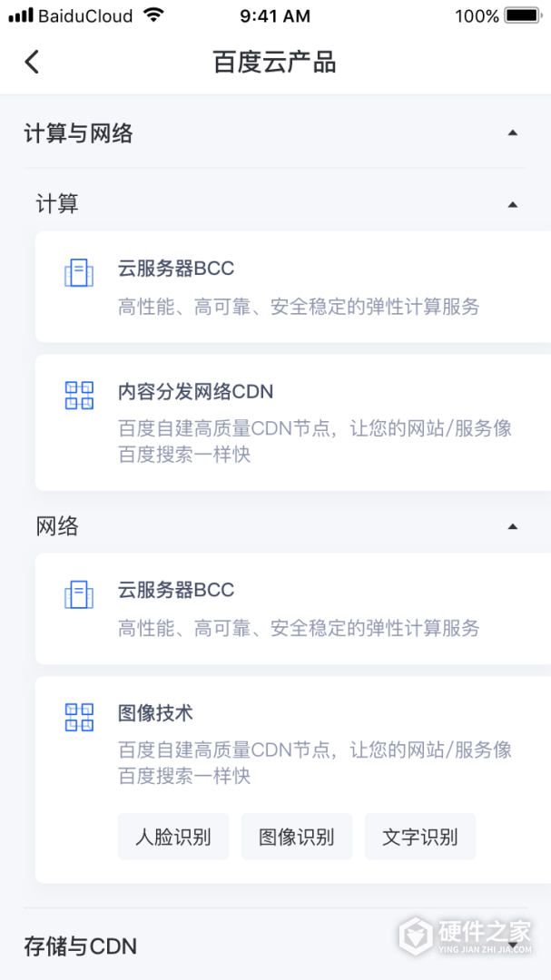Collapse the 计算与网络 section via its chevron
The image size is (551, 980).
coord(514,133)
